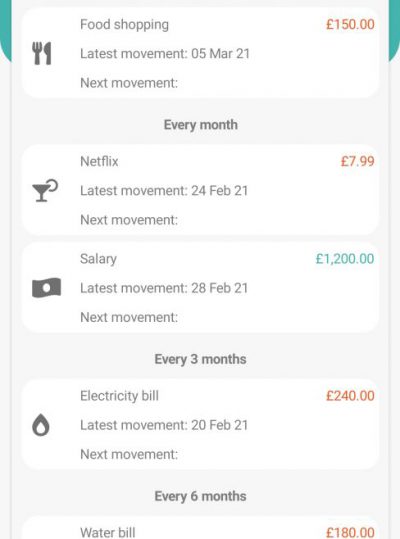Tap Latest movement 05 Mar 21 text
This screenshot has width=400, height=539.
click(165, 54)
